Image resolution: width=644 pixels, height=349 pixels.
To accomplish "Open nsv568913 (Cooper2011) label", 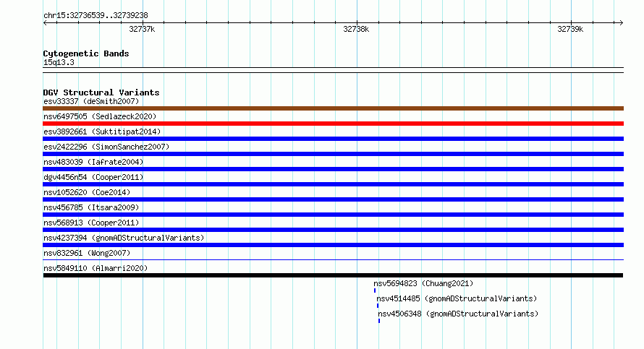I will [x=91, y=223].
